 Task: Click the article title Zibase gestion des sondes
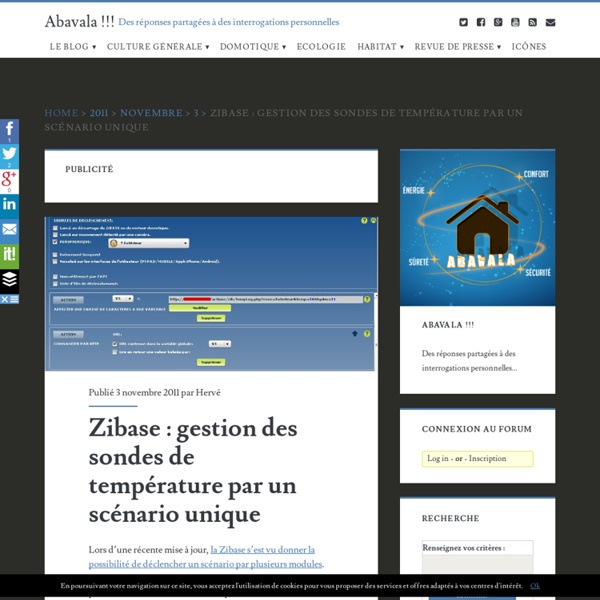point(193,471)
